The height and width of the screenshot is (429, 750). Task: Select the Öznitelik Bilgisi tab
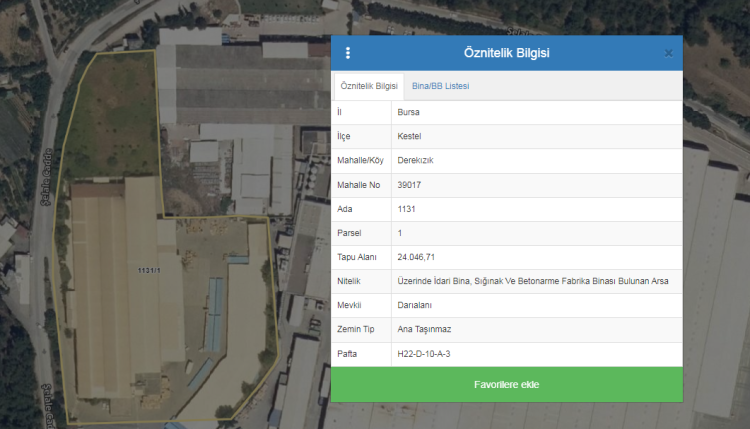369,86
